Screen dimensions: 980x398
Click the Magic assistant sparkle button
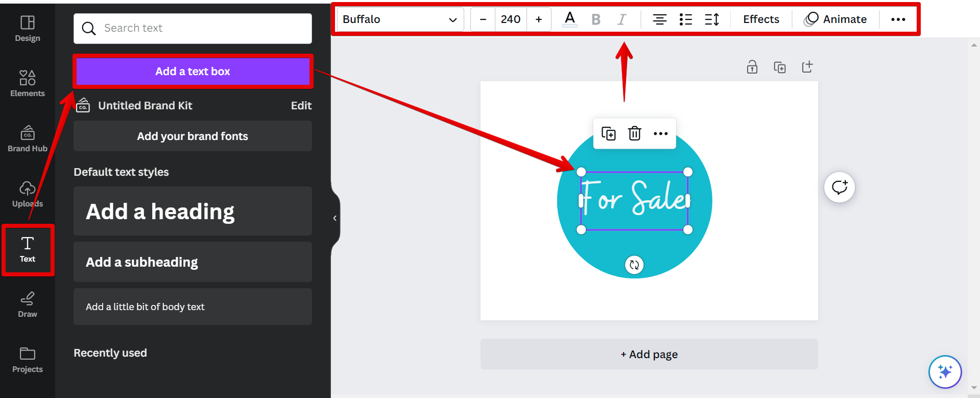pyautogui.click(x=945, y=371)
